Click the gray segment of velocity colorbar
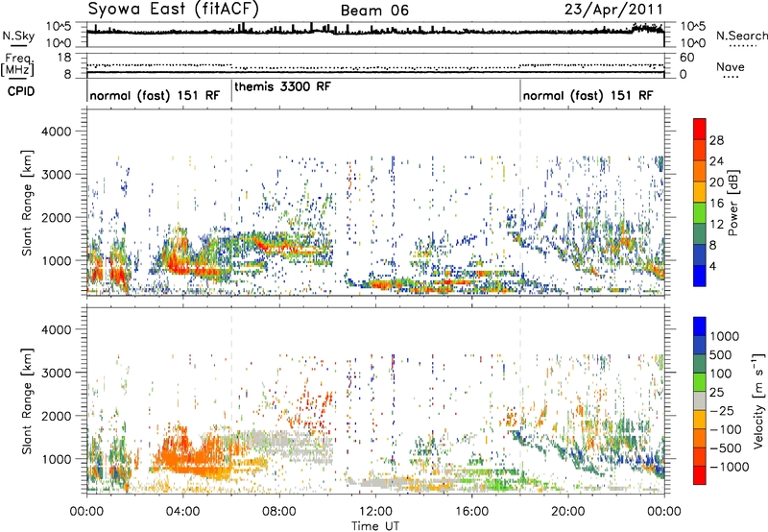This screenshot has height=532, width=768. (700, 401)
